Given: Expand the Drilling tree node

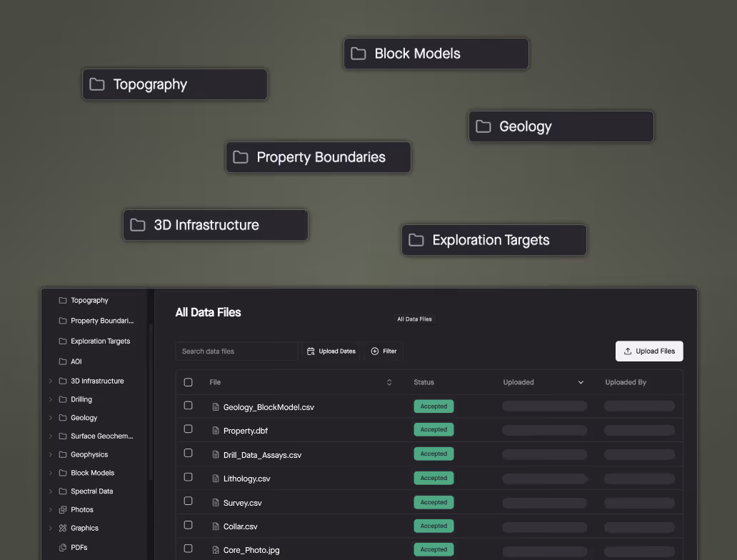Looking at the screenshot, I should pos(50,399).
